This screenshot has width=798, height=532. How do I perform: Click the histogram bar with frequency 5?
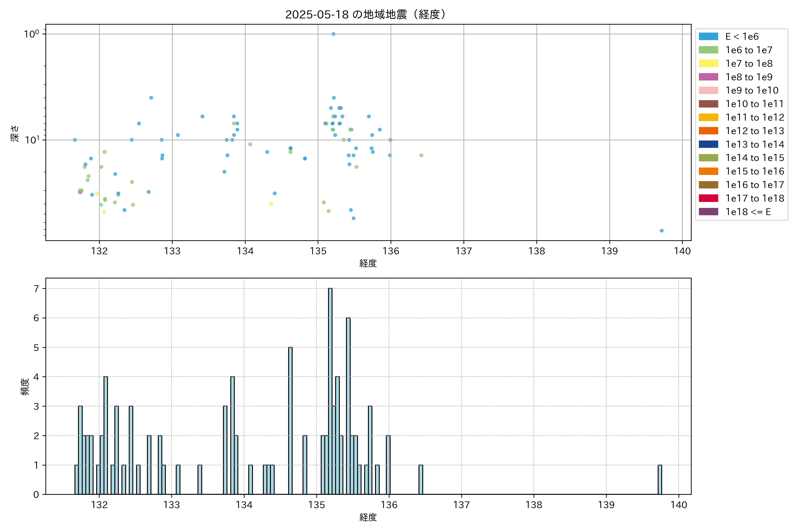290,421
